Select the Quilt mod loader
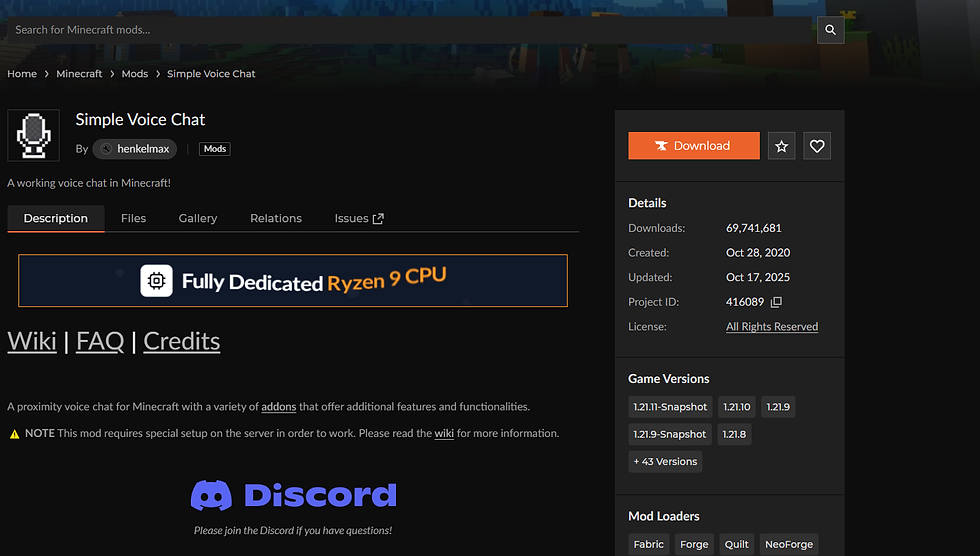The width and height of the screenshot is (980, 556). point(737,544)
